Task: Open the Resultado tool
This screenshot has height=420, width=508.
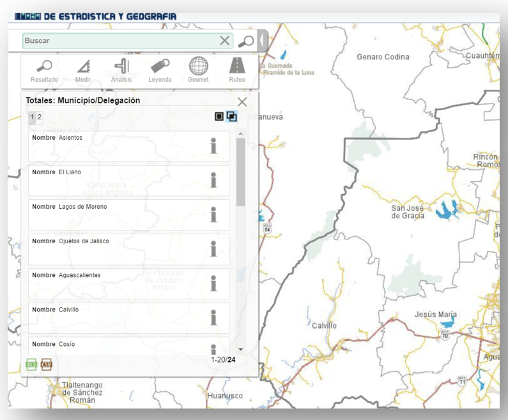Action: pyautogui.click(x=44, y=70)
